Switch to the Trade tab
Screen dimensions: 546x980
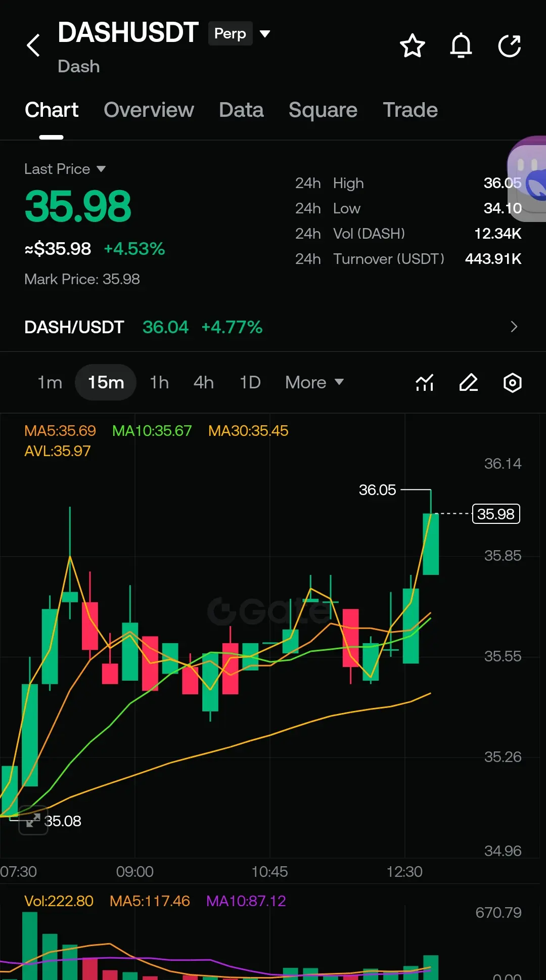click(x=410, y=110)
